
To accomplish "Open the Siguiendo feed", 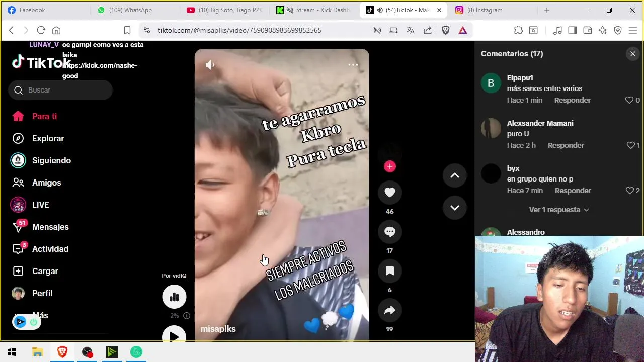I will coord(51,160).
